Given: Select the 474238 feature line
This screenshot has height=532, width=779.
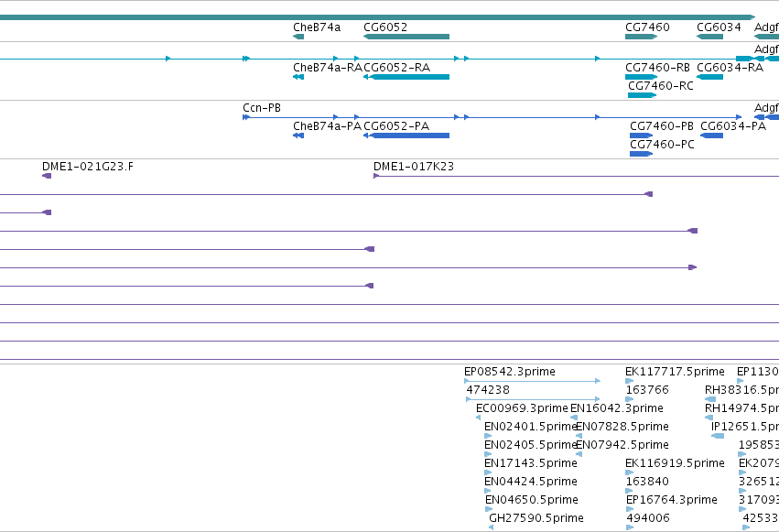Looking at the screenshot, I should point(533,399).
